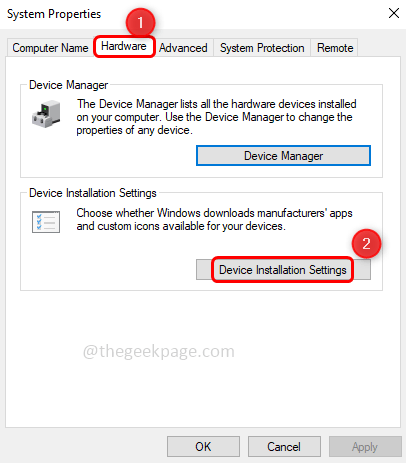Click the greyed-out Apply button
The width and height of the screenshot is (406, 463).
[365, 447]
